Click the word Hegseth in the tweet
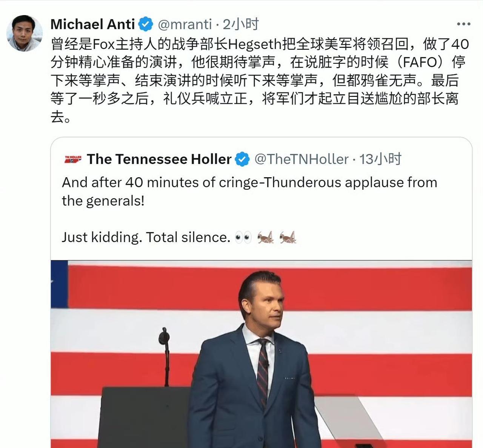This screenshot has width=483, height=448. coord(255,44)
